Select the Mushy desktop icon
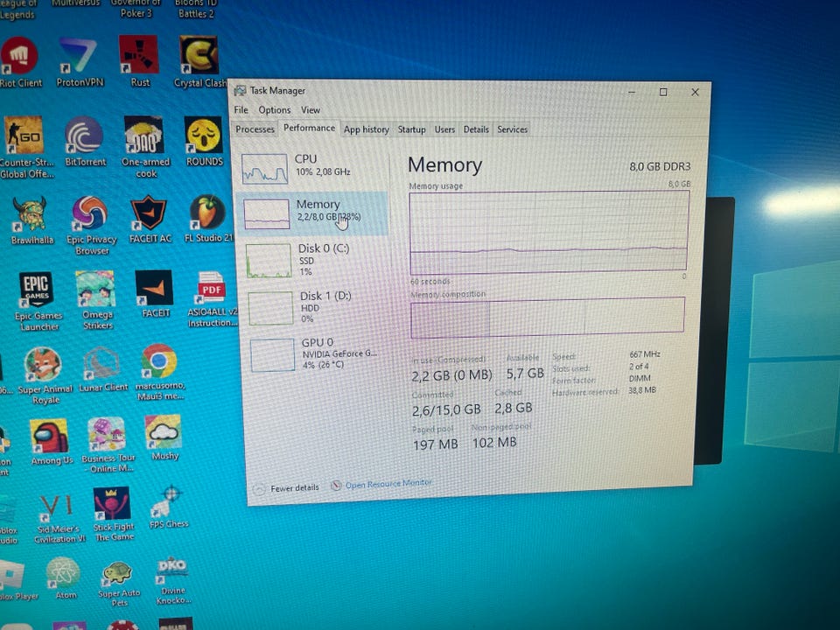Image resolution: width=840 pixels, height=630 pixels. (164, 437)
